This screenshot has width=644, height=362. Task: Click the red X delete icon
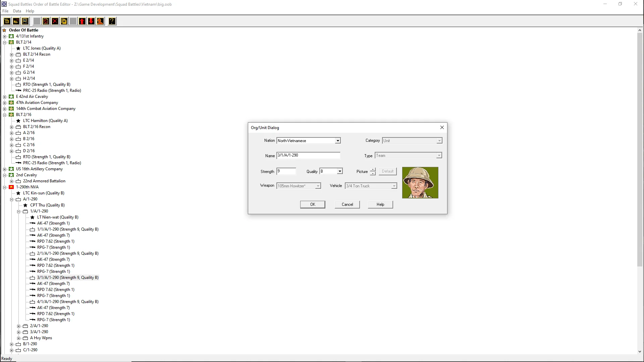(55, 21)
